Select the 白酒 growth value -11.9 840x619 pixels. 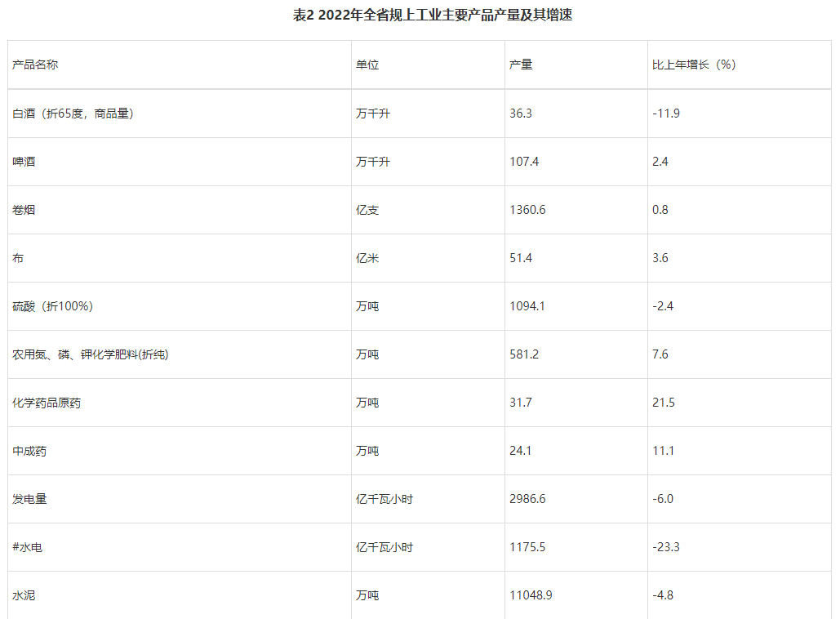(666, 114)
